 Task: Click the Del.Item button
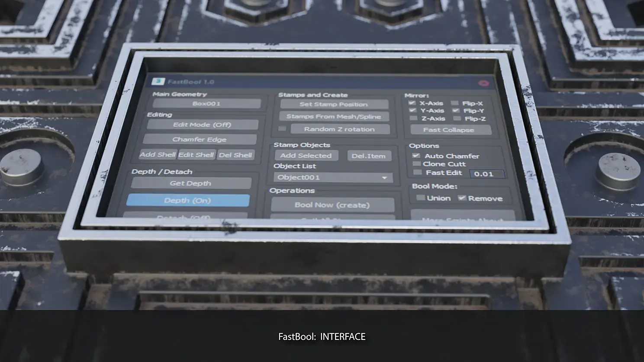pyautogui.click(x=369, y=156)
